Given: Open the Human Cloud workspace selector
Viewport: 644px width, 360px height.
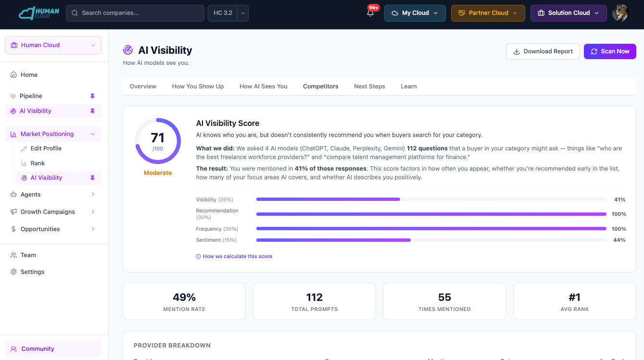Looking at the screenshot, I should (x=53, y=45).
